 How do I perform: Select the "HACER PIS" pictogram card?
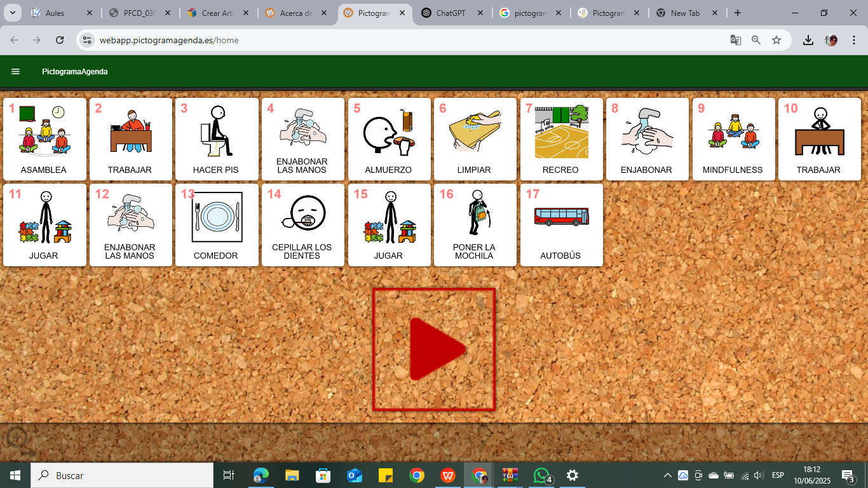pyautogui.click(x=217, y=139)
